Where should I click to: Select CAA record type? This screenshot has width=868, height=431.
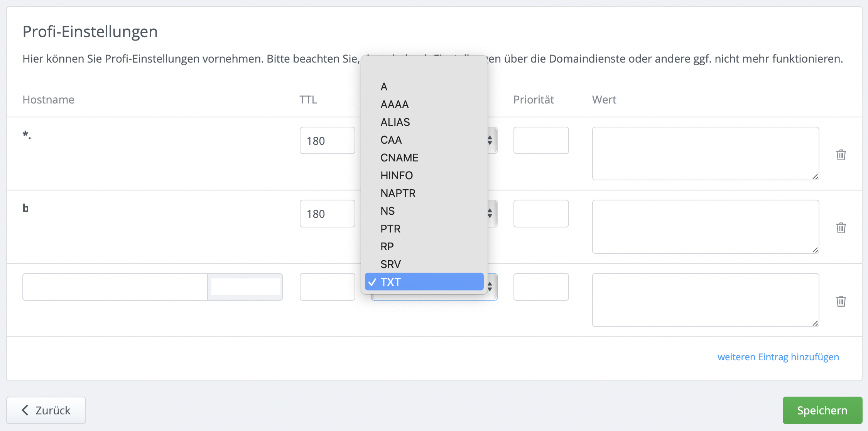click(x=391, y=140)
